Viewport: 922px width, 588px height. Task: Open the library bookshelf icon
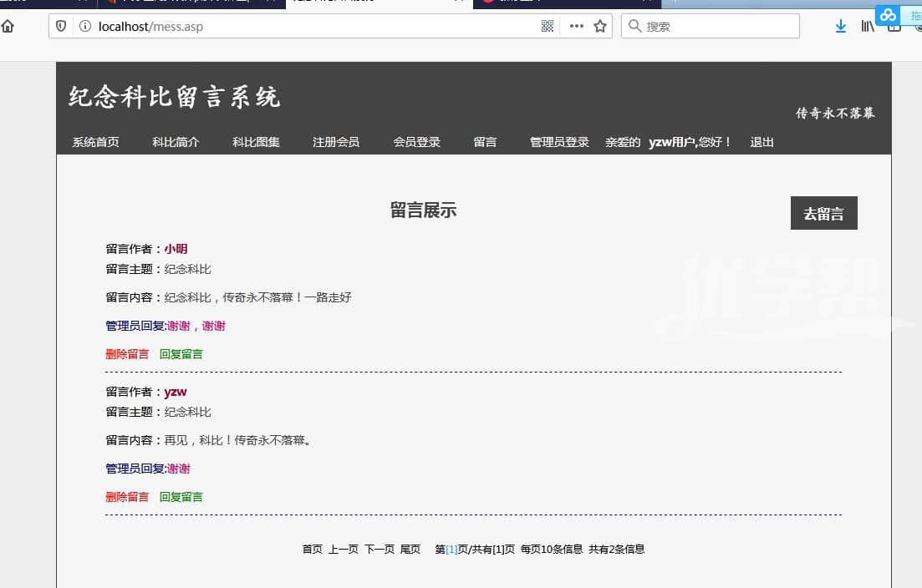click(x=868, y=27)
